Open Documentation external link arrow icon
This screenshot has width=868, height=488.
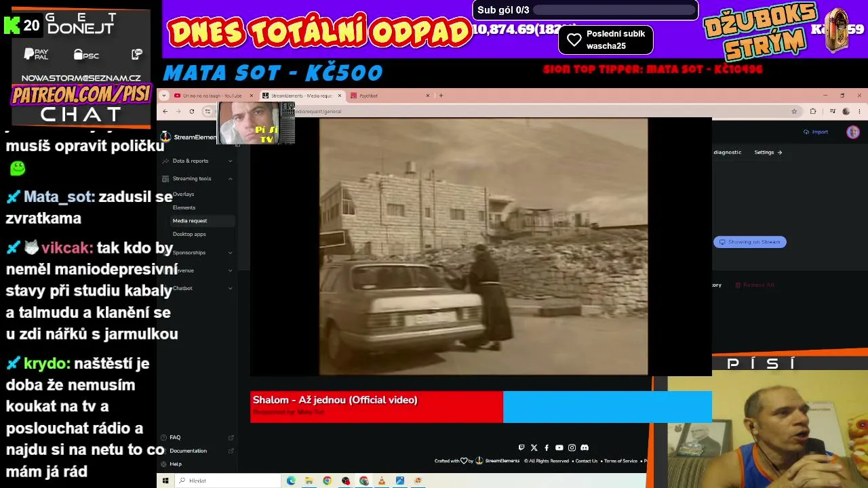[231, 451]
